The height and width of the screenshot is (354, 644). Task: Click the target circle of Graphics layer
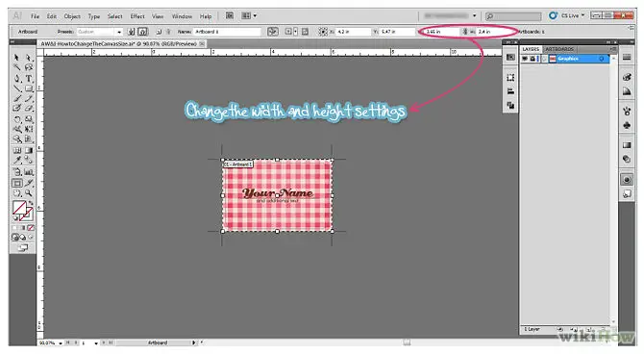[602, 59]
